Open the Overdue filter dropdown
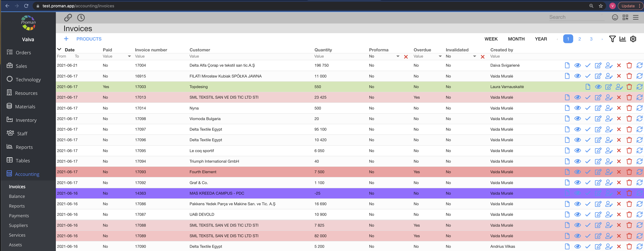 pyautogui.click(x=440, y=57)
